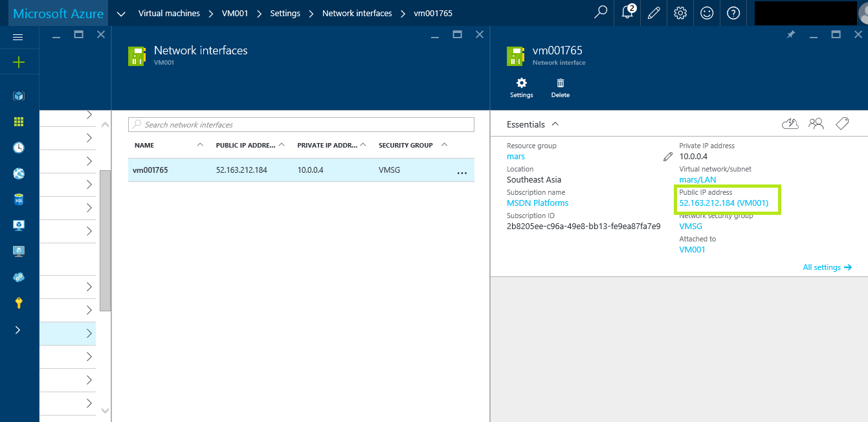This screenshot has height=422, width=868.
Task: Open the Recent clock icon in sidebar
Action: 19,148
